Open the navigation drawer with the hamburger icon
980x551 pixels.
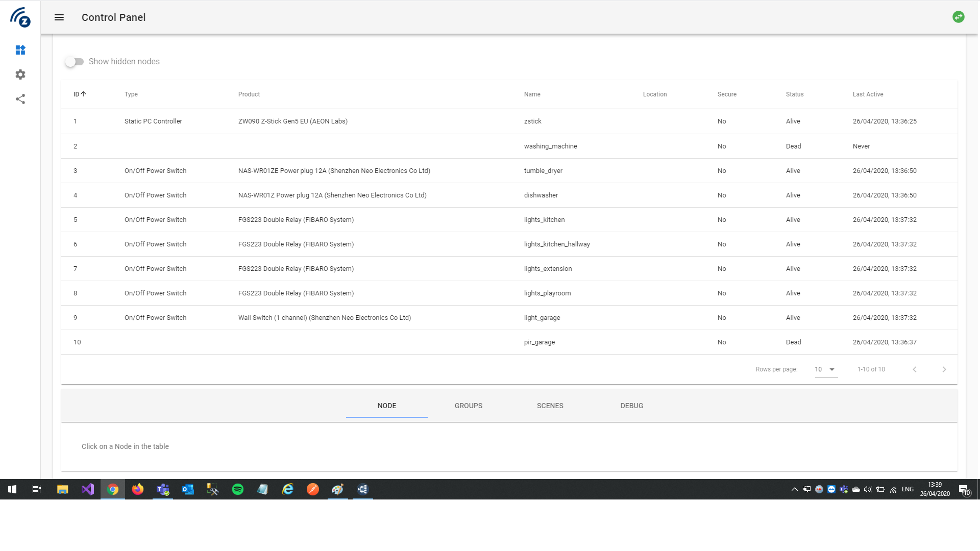click(59, 17)
